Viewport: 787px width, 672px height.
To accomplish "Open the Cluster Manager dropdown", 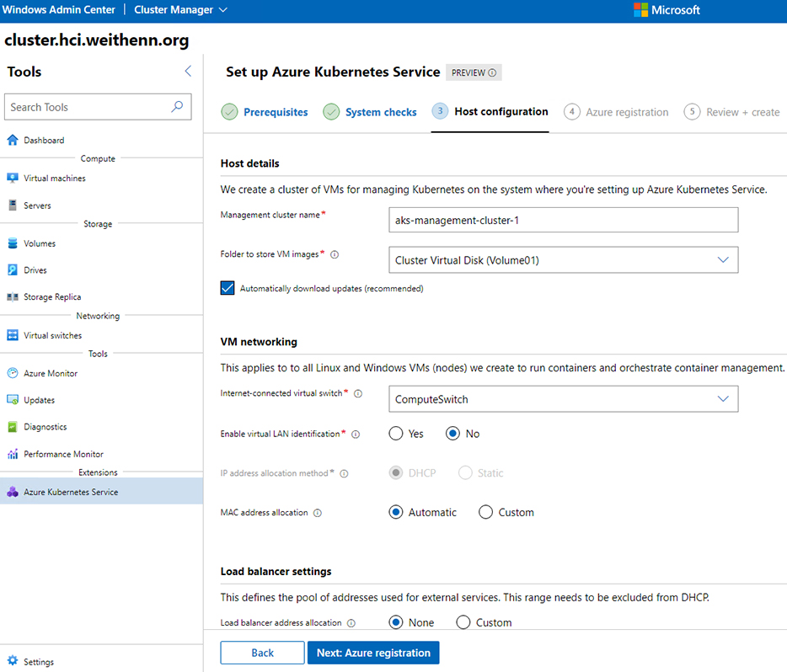I will pos(180,10).
